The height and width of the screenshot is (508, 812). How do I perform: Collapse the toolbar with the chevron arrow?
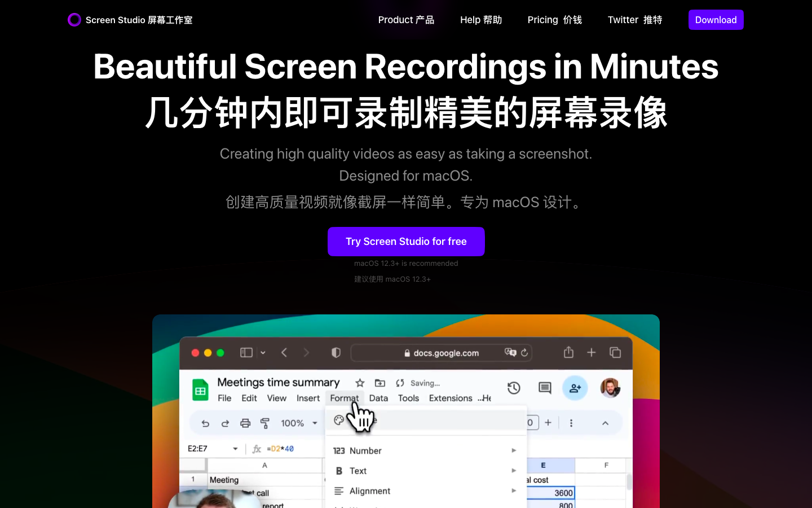605,423
